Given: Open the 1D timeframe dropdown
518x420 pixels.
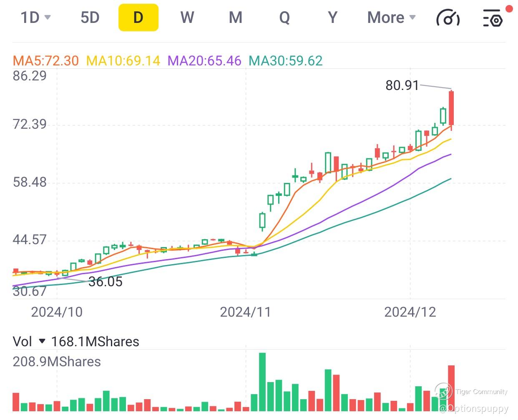Looking at the screenshot, I should (35, 17).
